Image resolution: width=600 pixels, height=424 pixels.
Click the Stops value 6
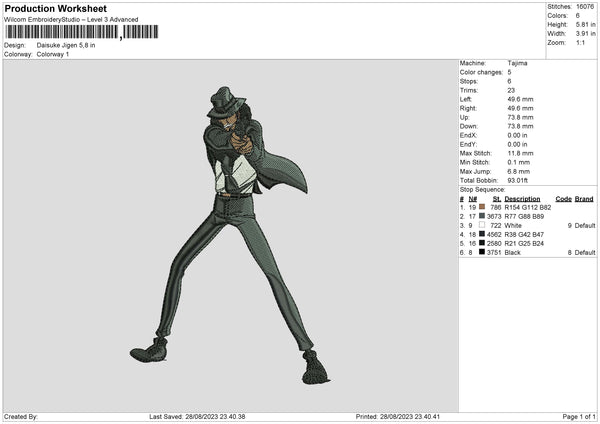pyautogui.click(x=509, y=81)
